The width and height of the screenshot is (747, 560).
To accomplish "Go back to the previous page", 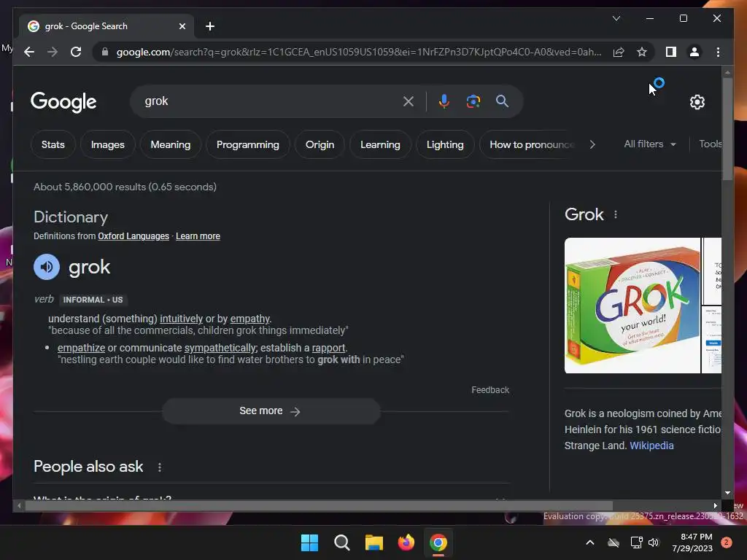I will [x=29, y=52].
